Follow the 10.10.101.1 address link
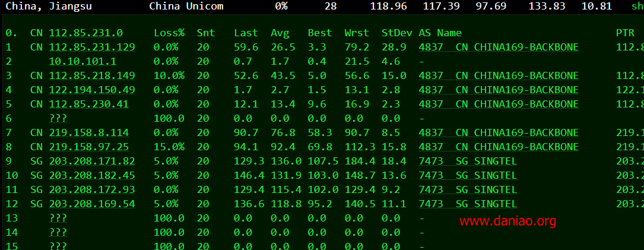Image resolution: width=644 pixels, height=250 pixels. coord(83,62)
